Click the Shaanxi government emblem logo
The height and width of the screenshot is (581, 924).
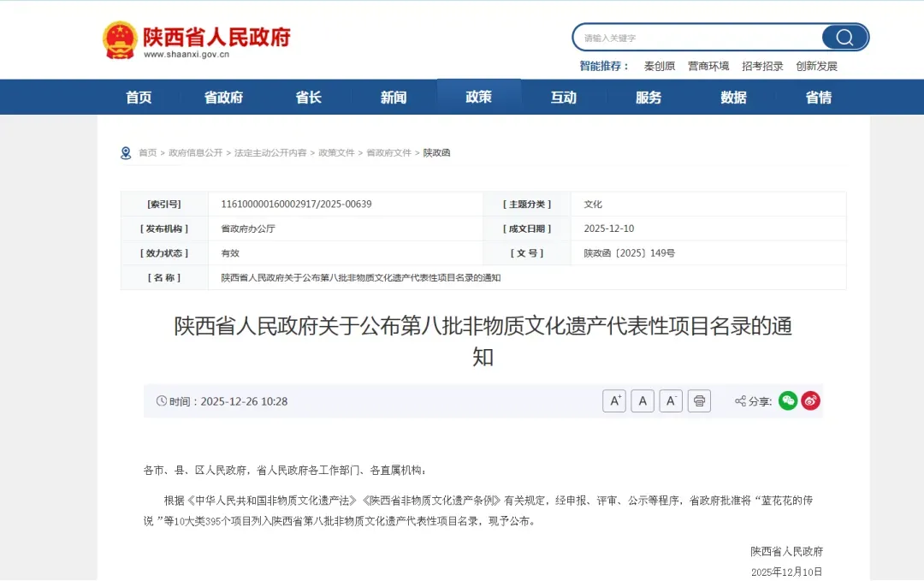(120, 39)
